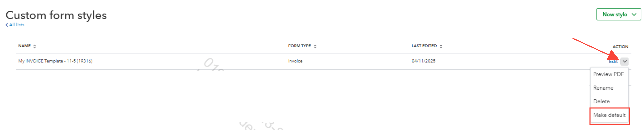The width and height of the screenshot is (644, 130).
Task: Select Make default in the dropdown menu
Action: pos(609,115)
